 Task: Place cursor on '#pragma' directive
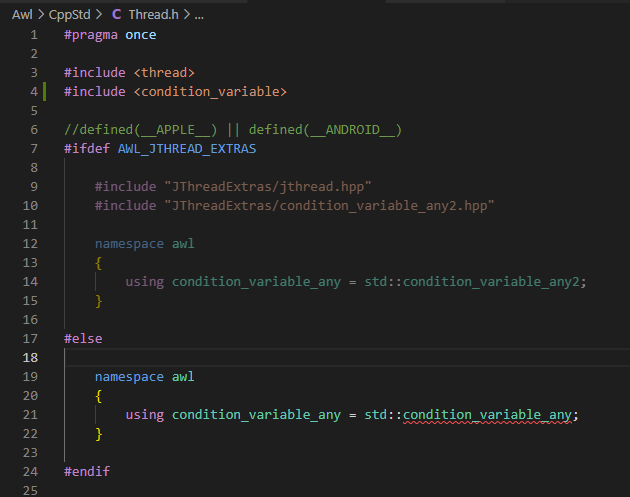91,35
